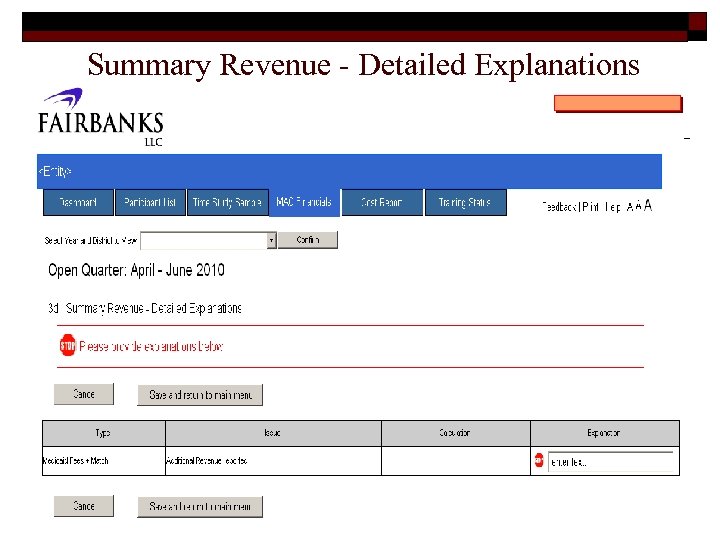Click the Enter text explanation input field
The image size is (720, 540).
[x=611, y=461]
